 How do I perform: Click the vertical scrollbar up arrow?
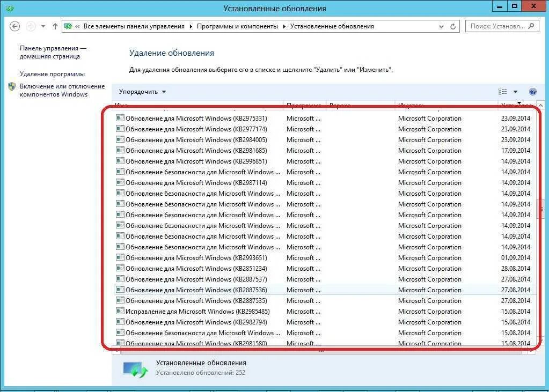click(540, 105)
